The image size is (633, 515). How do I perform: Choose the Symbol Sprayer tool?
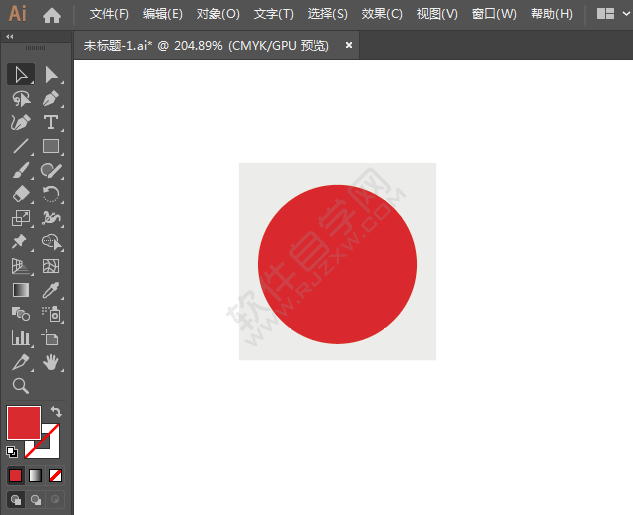coord(51,314)
